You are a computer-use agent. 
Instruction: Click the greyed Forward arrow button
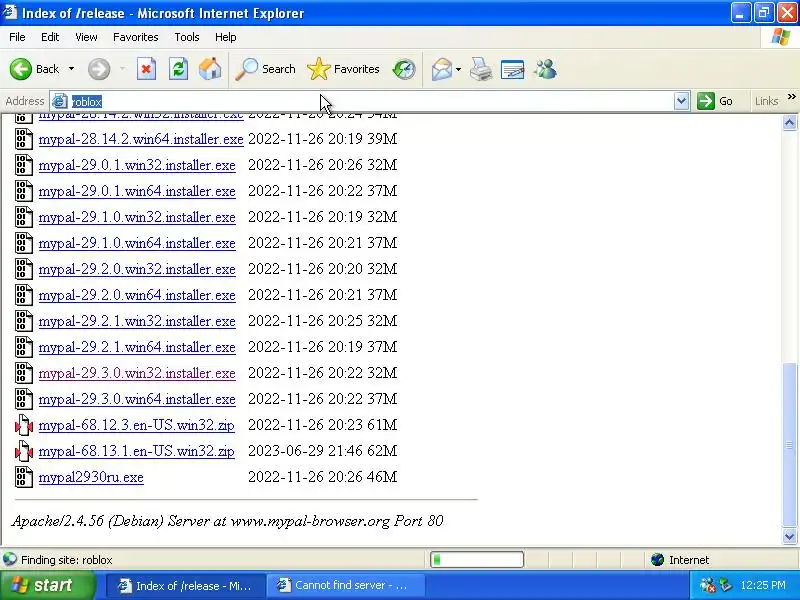pos(99,69)
